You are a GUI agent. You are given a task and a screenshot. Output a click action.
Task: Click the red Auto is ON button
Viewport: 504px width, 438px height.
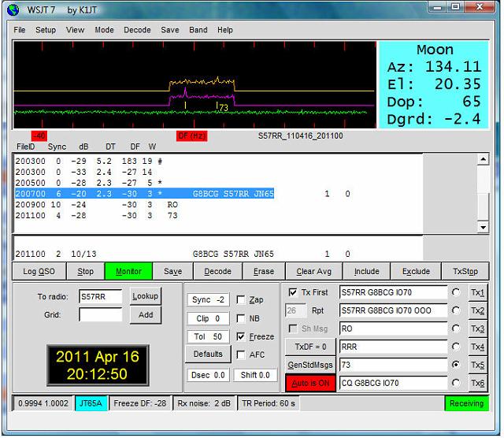(310, 384)
